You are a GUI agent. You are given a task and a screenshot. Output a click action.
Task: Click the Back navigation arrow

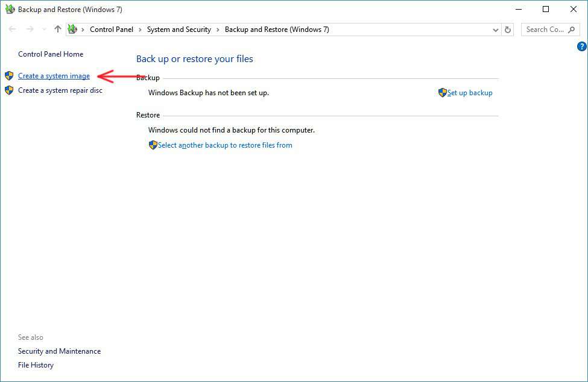(x=13, y=29)
